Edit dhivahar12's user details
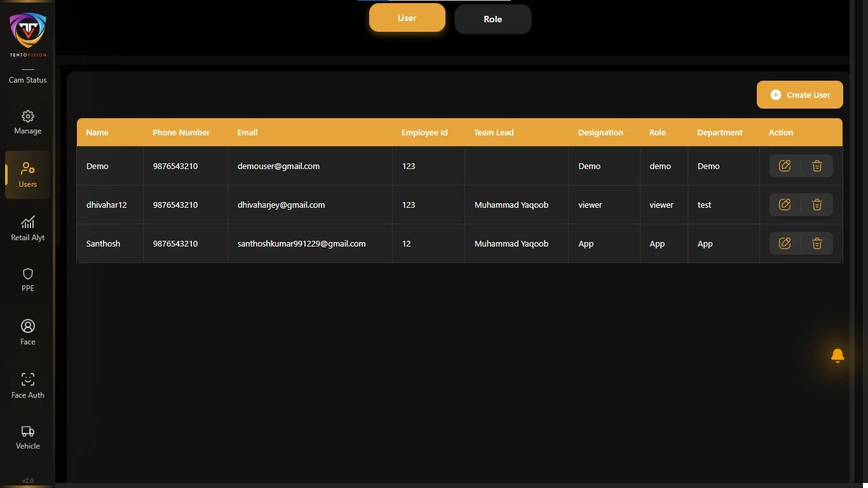 pos(785,205)
